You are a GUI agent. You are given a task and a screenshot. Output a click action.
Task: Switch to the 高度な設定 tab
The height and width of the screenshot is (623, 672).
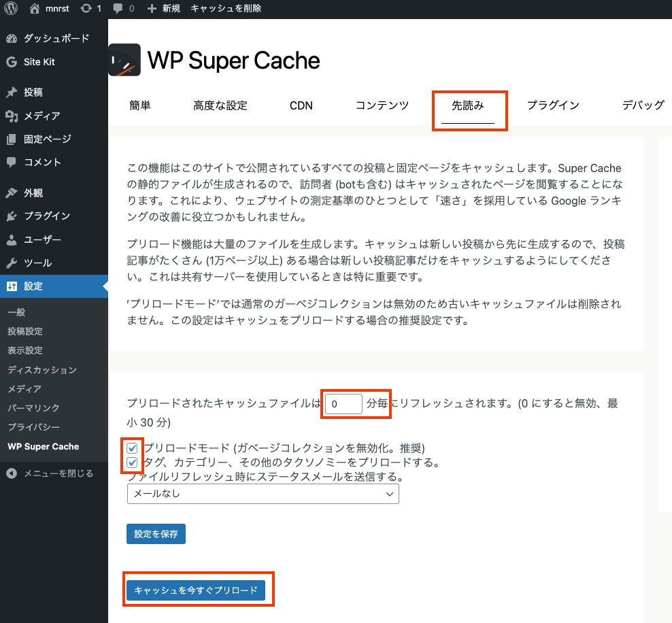[x=220, y=105]
